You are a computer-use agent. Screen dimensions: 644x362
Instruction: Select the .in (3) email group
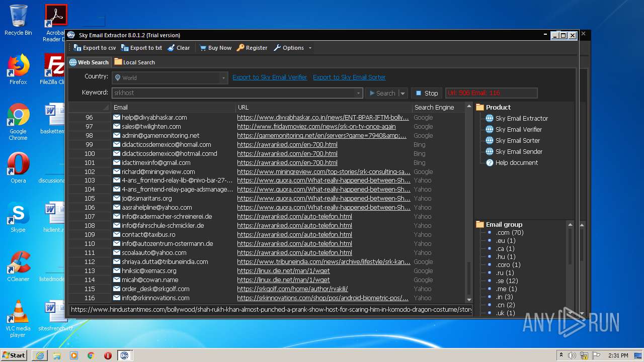tap(505, 297)
